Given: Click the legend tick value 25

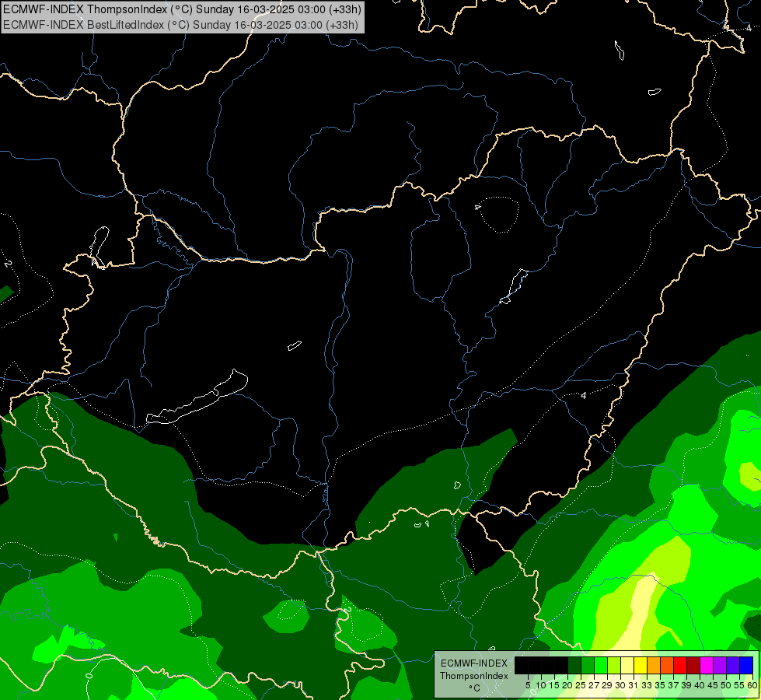Looking at the screenshot, I should [581, 685].
